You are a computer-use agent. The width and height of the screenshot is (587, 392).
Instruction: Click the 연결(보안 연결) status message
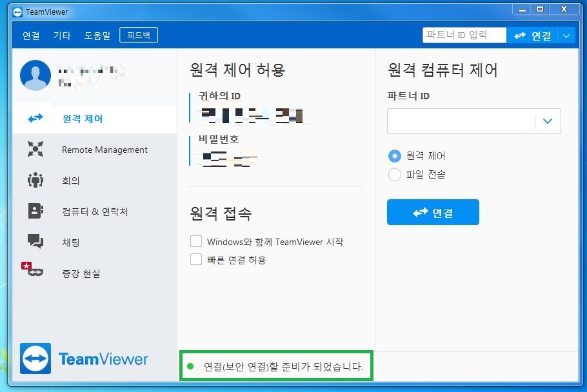(283, 367)
